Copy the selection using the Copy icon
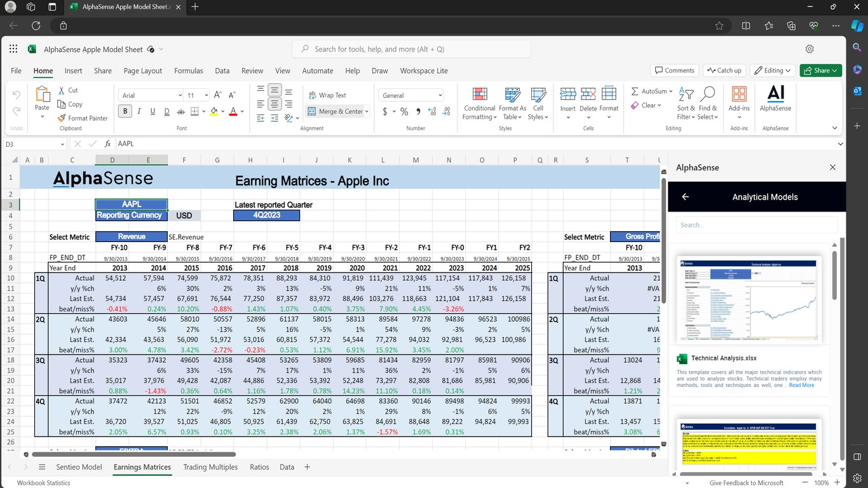The height and width of the screenshot is (488, 868). click(x=62, y=104)
